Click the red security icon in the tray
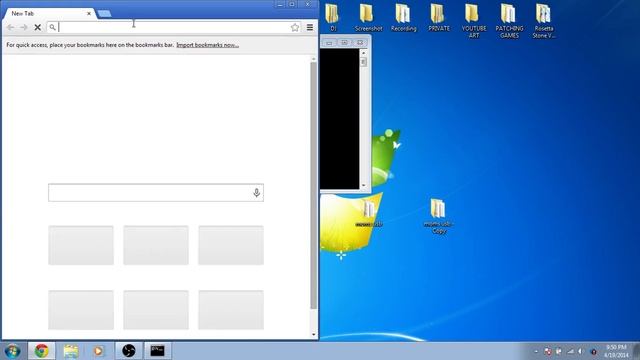 (x=548, y=351)
